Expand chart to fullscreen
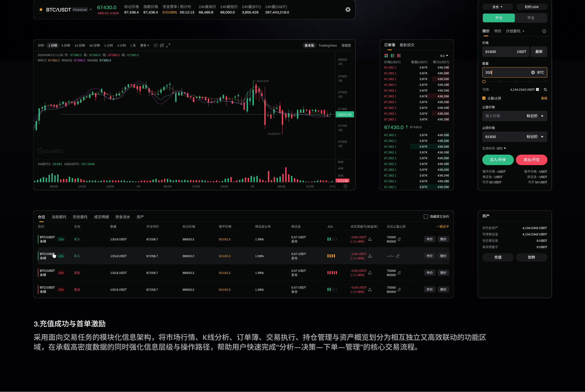585x392 pixels. [168, 45]
